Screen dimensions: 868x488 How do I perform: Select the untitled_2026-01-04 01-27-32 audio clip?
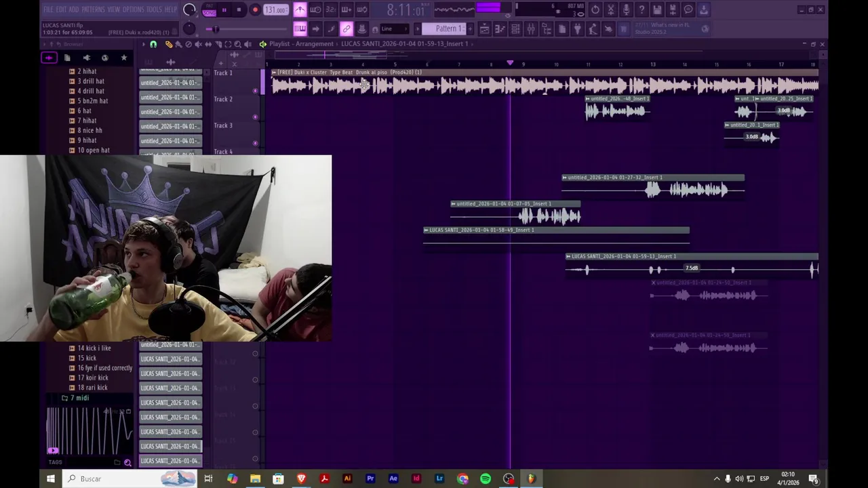(x=653, y=186)
